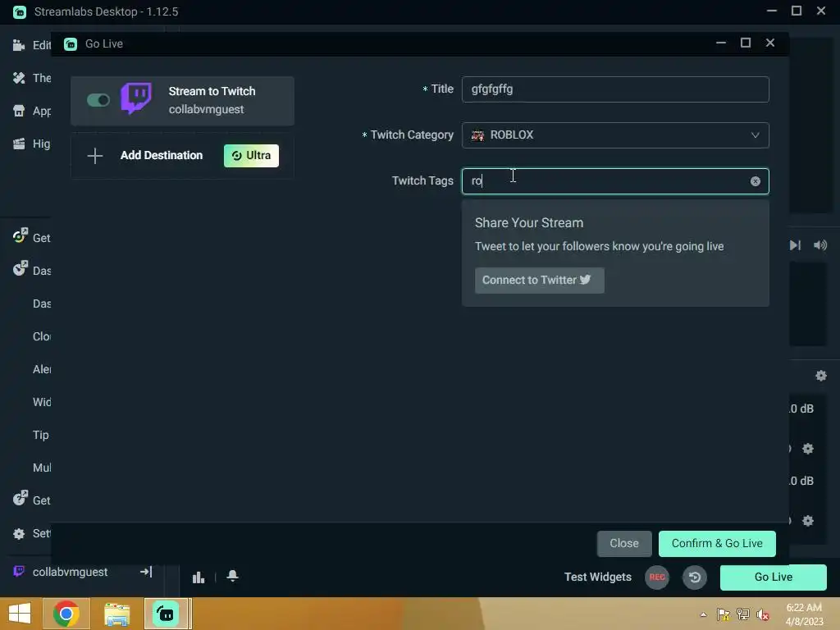The height and width of the screenshot is (630, 840).
Task: Expand the chevron arrow of the ROBLOX category
Action: (755, 135)
